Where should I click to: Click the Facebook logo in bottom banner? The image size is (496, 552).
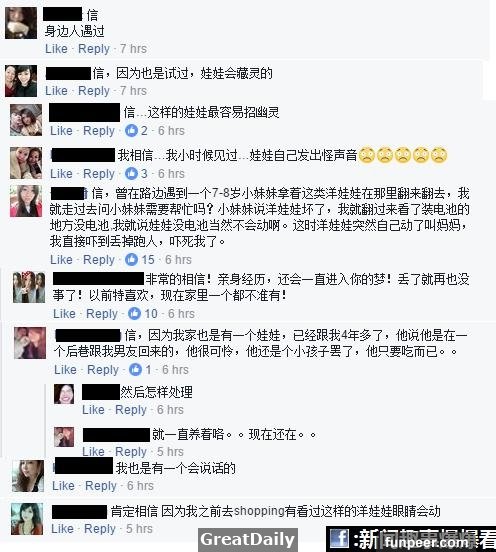click(x=340, y=539)
